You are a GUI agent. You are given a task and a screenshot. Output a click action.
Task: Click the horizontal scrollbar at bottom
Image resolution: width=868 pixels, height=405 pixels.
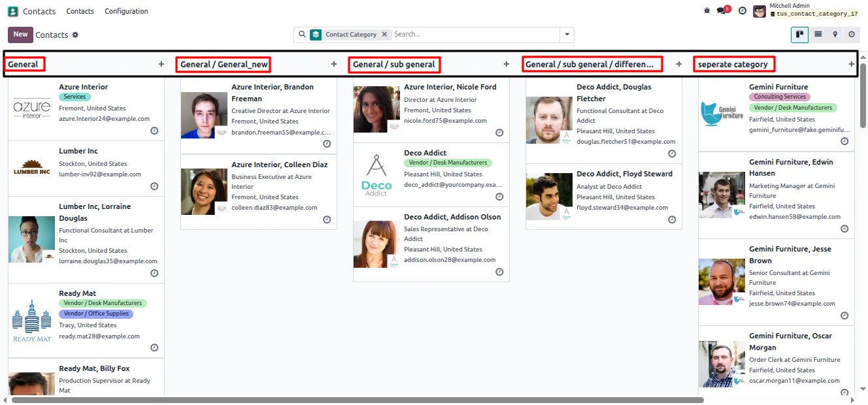[358, 400]
